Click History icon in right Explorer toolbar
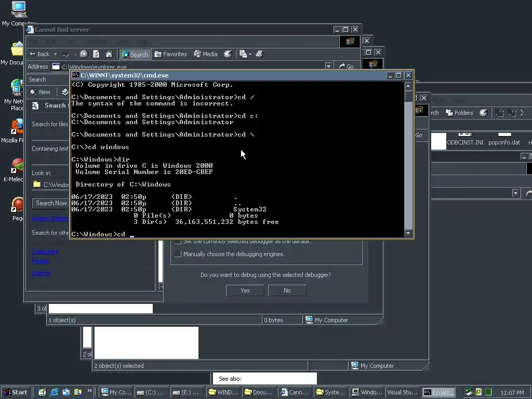 [x=484, y=113]
